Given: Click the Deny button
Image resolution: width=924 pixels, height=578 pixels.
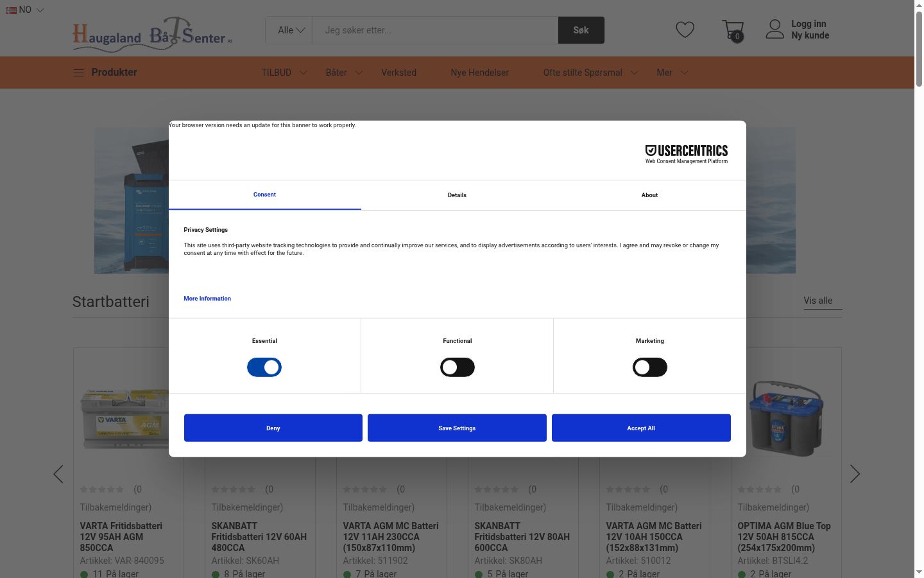Looking at the screenshot, I should point(273,428).
